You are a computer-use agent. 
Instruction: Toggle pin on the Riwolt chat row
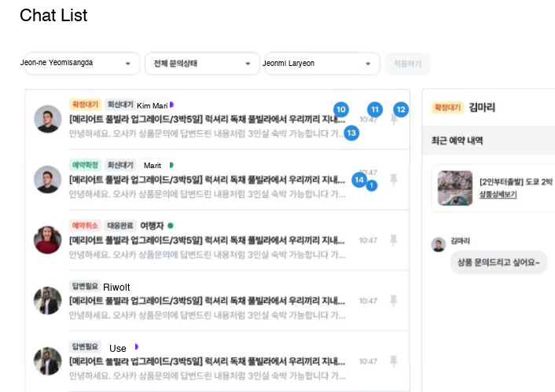coord(394,300)
